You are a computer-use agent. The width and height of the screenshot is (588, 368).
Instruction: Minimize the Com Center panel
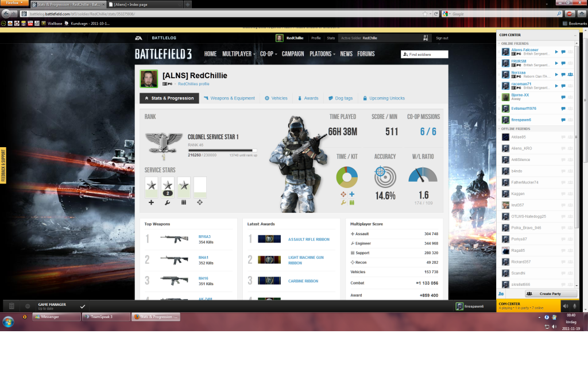coord(575,35)
